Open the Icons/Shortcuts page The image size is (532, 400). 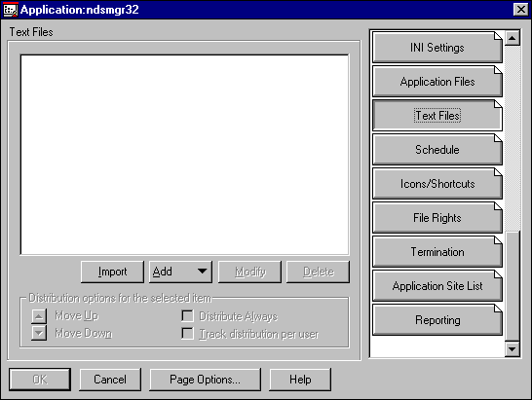click(x=437, y=184)
